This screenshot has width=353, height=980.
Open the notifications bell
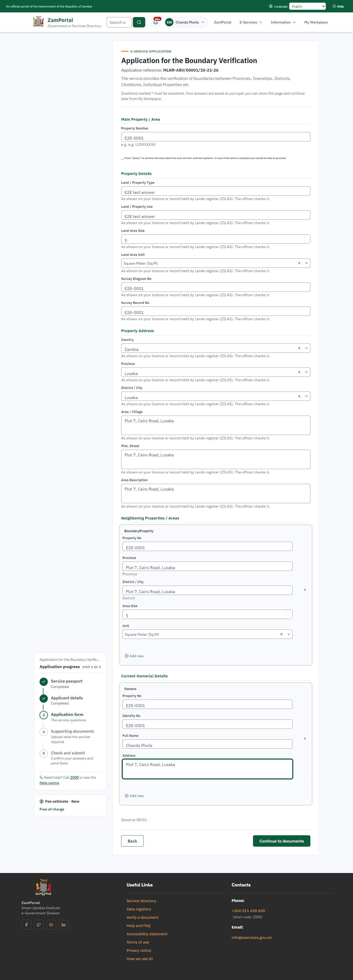point(156,22)
